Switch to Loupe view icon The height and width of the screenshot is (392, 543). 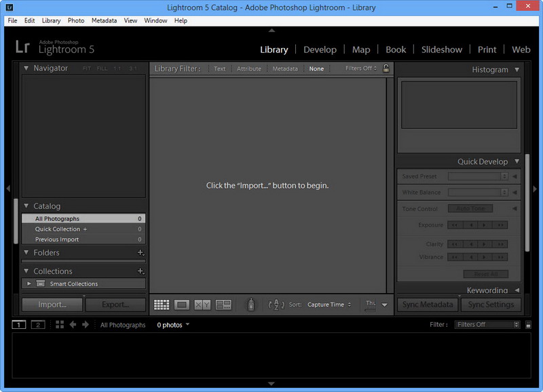[x=182, y=305]
